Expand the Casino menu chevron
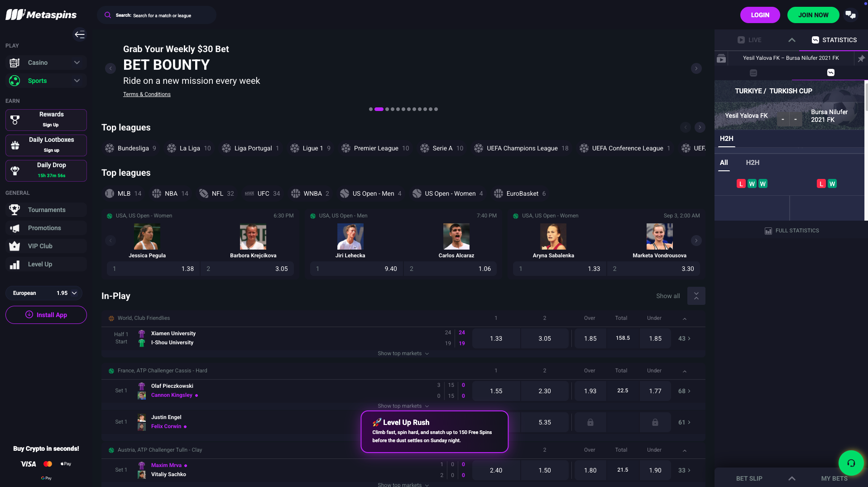 [x=77, y=63]
